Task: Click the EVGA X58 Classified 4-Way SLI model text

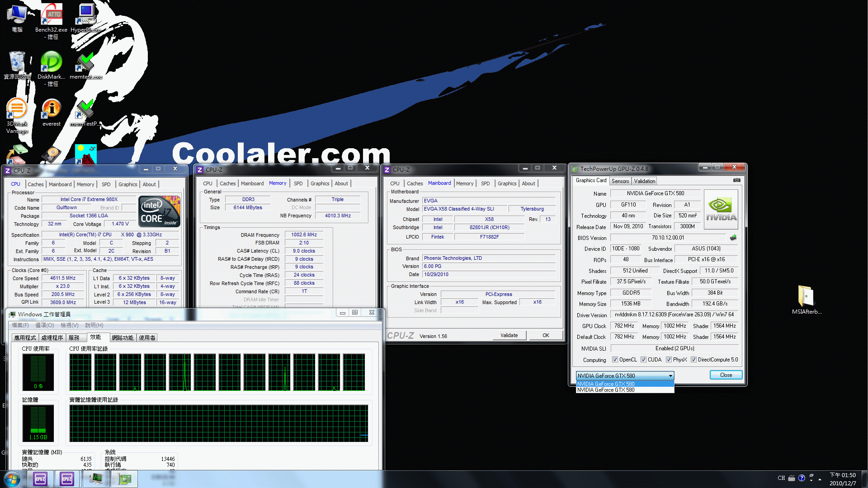Action: pyautogui.click(x=459, y=209)
